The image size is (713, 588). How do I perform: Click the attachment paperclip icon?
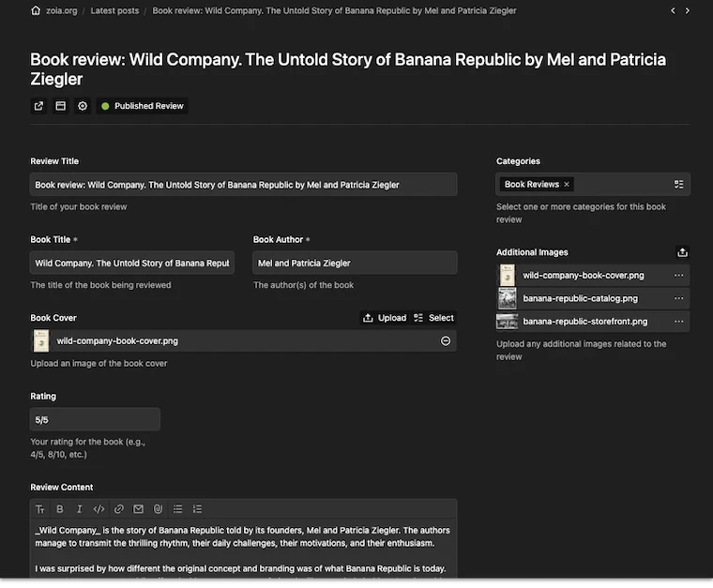pos(158,509)
